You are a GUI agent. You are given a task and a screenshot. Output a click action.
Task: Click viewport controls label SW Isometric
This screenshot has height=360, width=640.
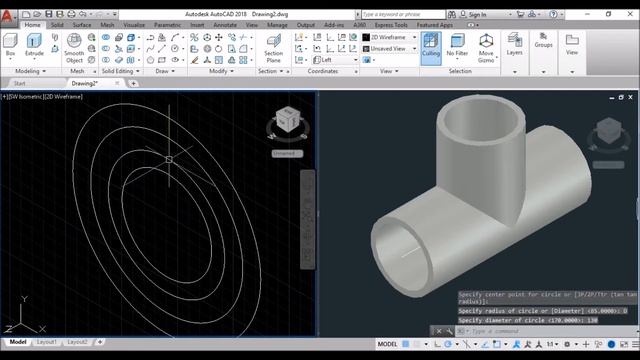coord(26,97)
